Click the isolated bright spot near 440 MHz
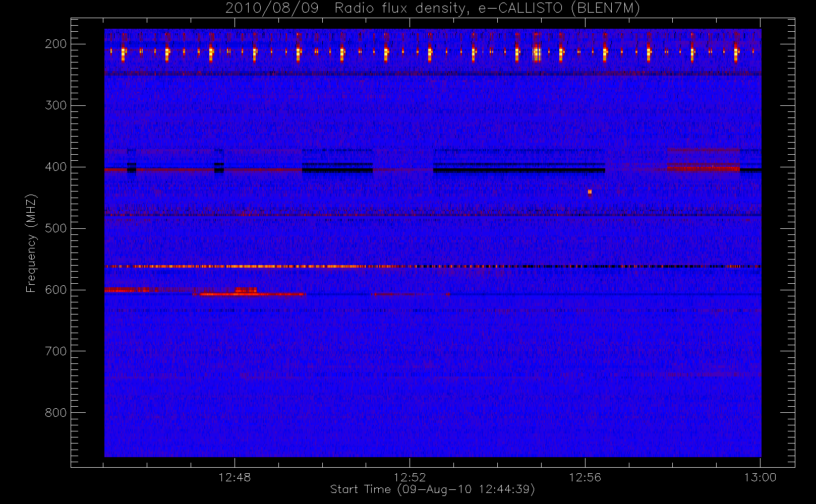This screenshot has height=504, width=816. (590, 192)
